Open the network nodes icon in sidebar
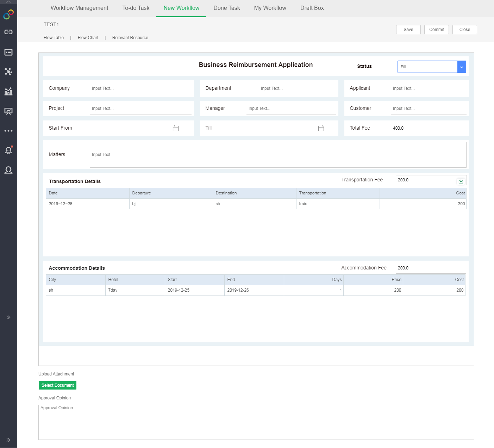This screenshot has width=494, height=448. coord(8,72)
